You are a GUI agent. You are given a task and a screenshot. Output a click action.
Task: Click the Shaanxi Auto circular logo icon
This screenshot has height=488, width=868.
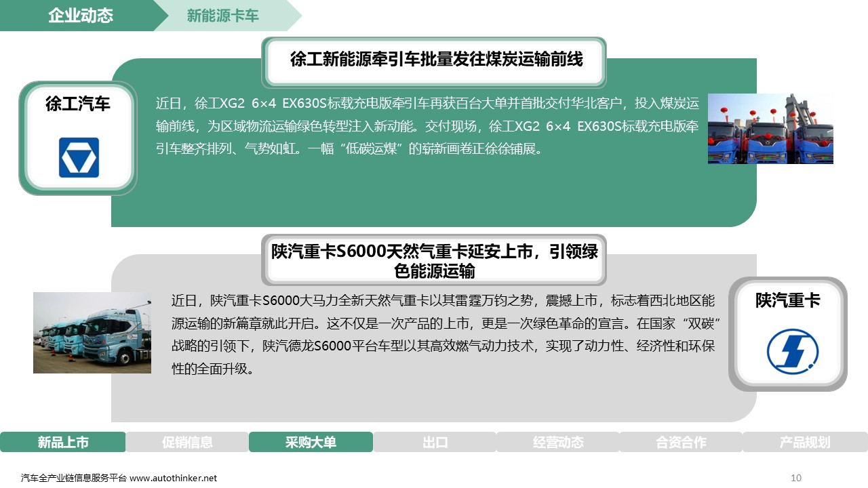(793, 352)
